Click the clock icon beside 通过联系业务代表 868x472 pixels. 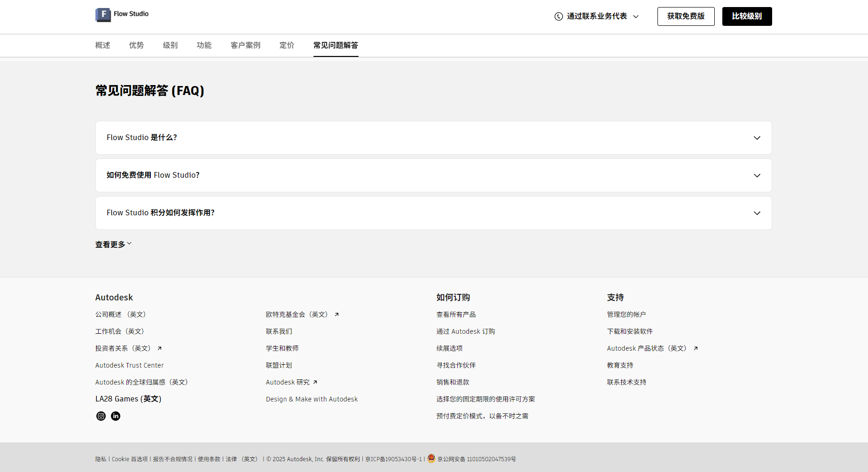tap(558, 16)
